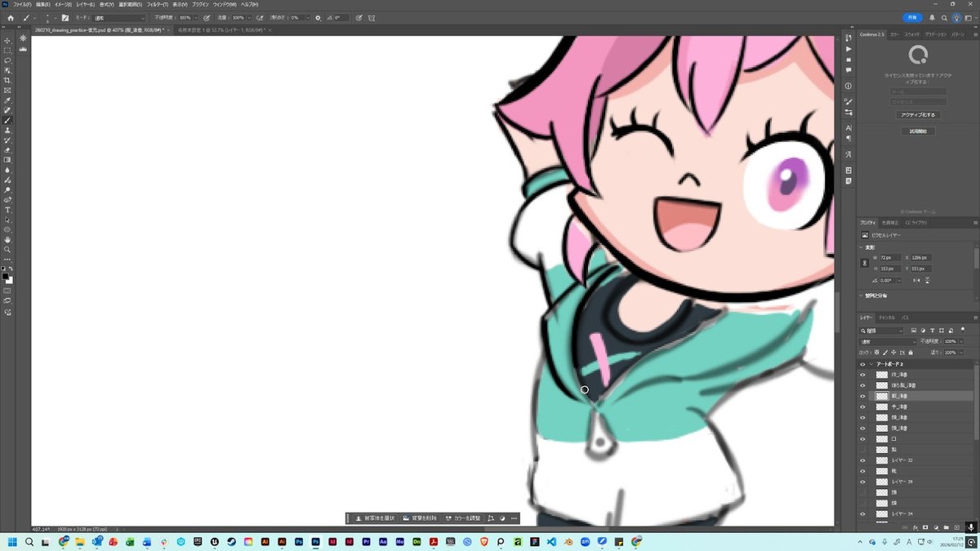The width and height of the screenshot is (980, 551).
Task: Select the Hand tool
Action: (x=7, y=240)
